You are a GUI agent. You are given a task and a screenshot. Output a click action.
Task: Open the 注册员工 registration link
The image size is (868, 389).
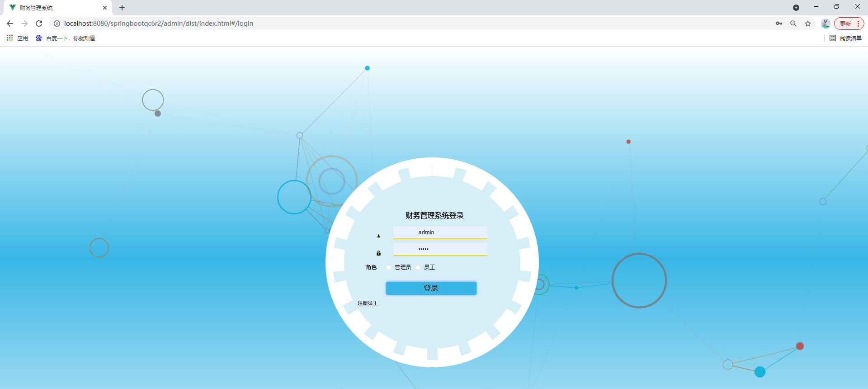[368, 303]
